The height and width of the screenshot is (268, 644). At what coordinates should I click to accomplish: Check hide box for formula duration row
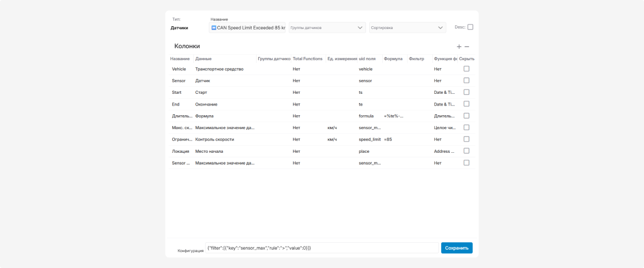point(466,116)
